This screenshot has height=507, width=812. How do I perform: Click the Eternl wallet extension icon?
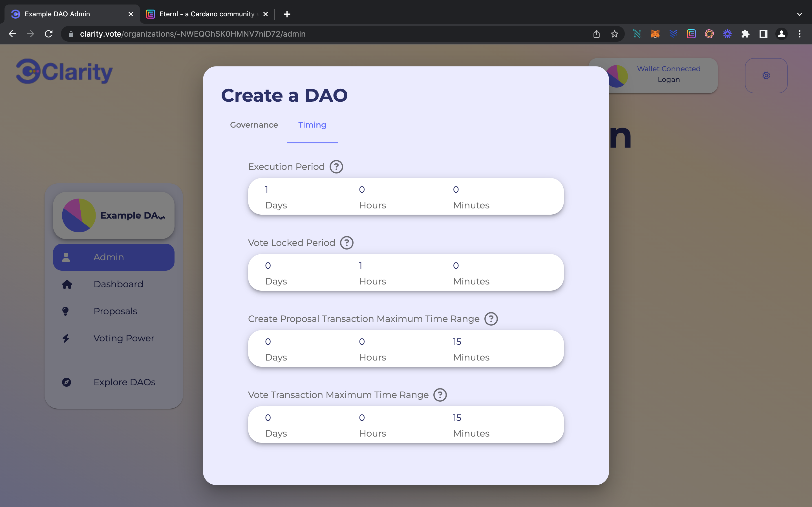click(x=691, y=34)
